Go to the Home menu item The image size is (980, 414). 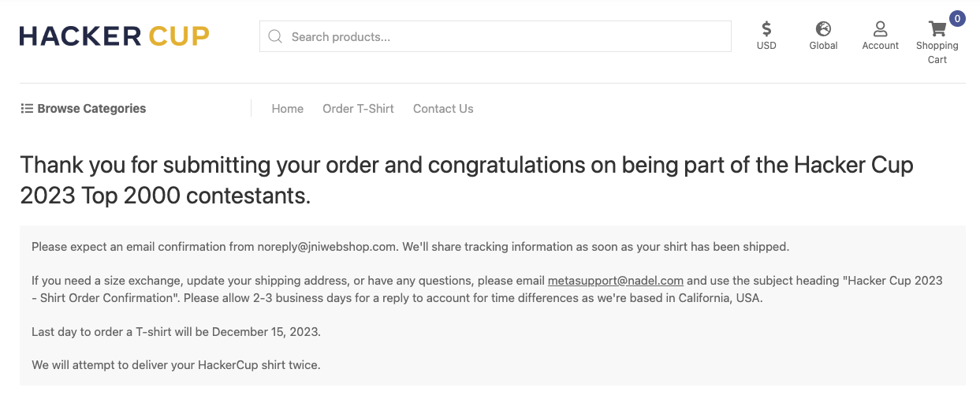click(288, 109)
